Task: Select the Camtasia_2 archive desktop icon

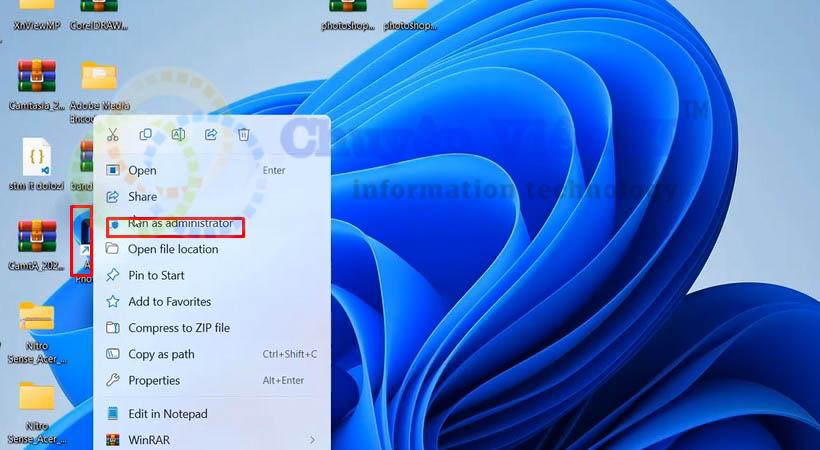Action: 37,85
